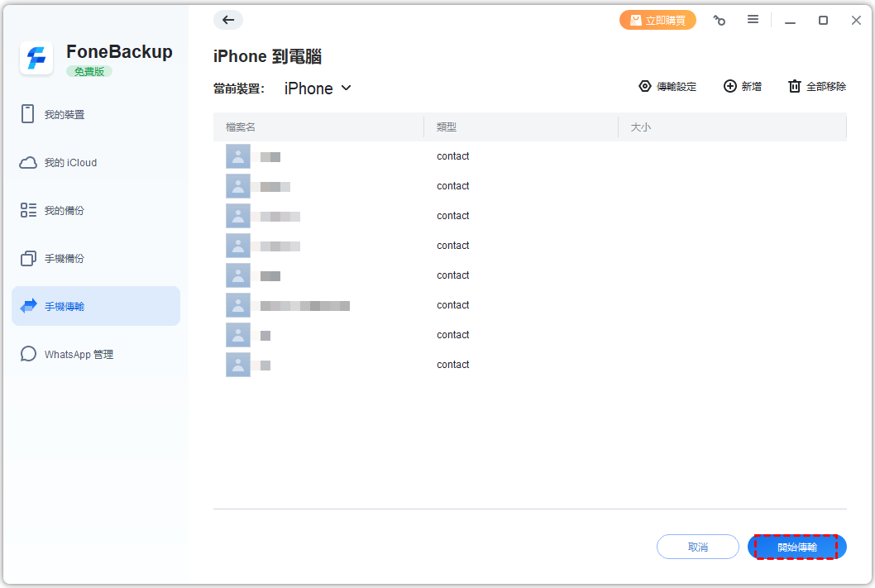
Task: Open 我的 iCloud in the sidebar
Action: pos(96,162)
